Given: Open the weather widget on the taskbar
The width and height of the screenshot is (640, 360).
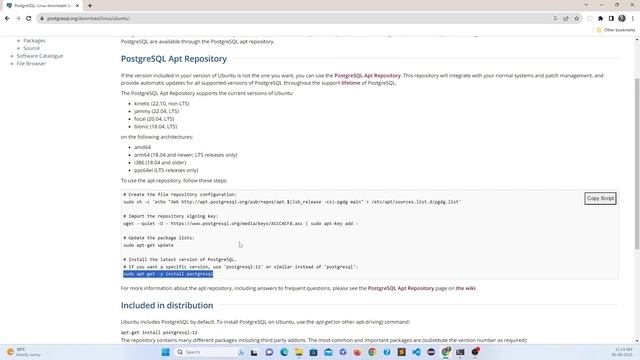Looking at the screenshot, I should click(x=24, y=352).
